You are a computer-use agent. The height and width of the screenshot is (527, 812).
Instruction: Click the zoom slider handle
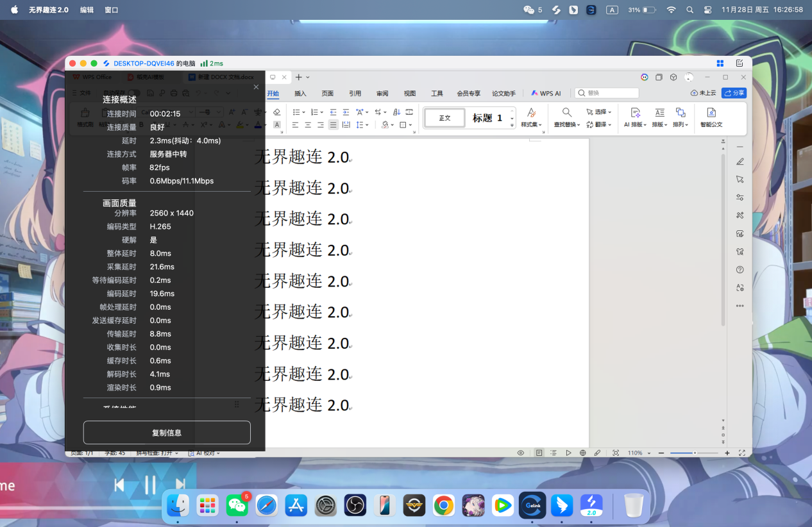click(x=695, y=453)
